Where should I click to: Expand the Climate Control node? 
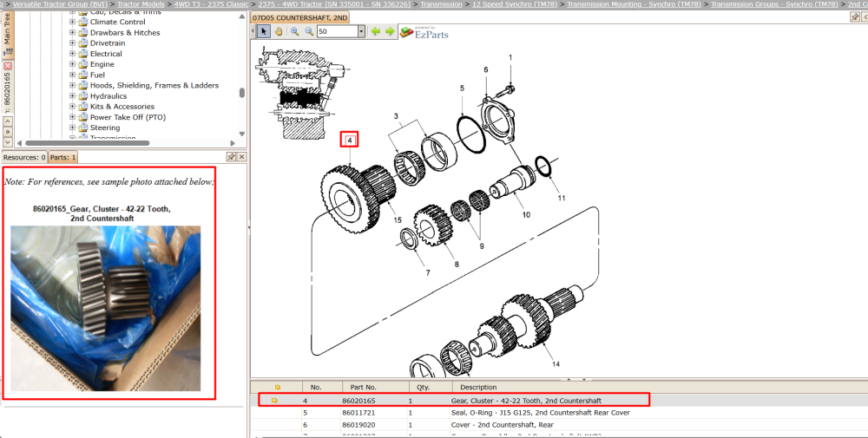72,23
